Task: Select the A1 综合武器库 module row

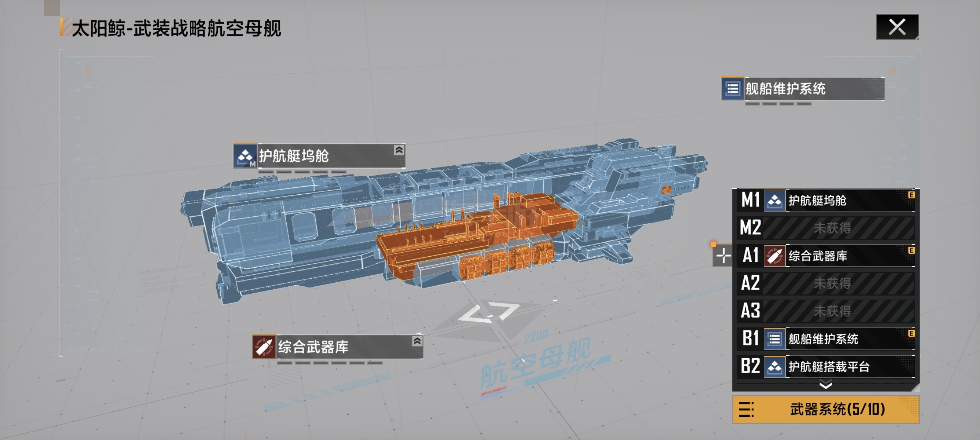Action: coord(825,256)
